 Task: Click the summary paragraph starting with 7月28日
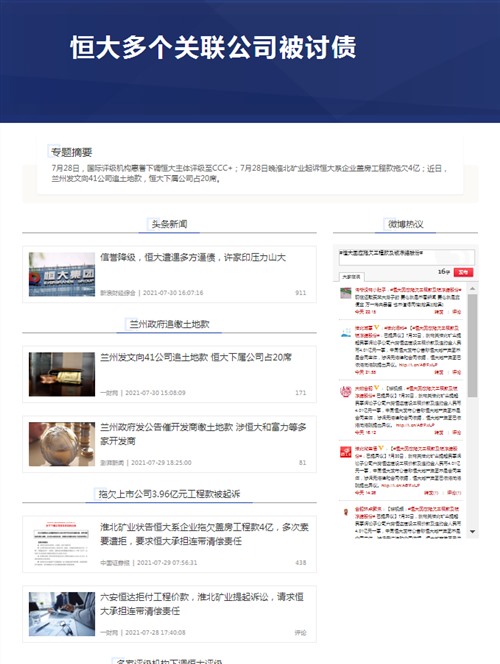tap(249, 173)
